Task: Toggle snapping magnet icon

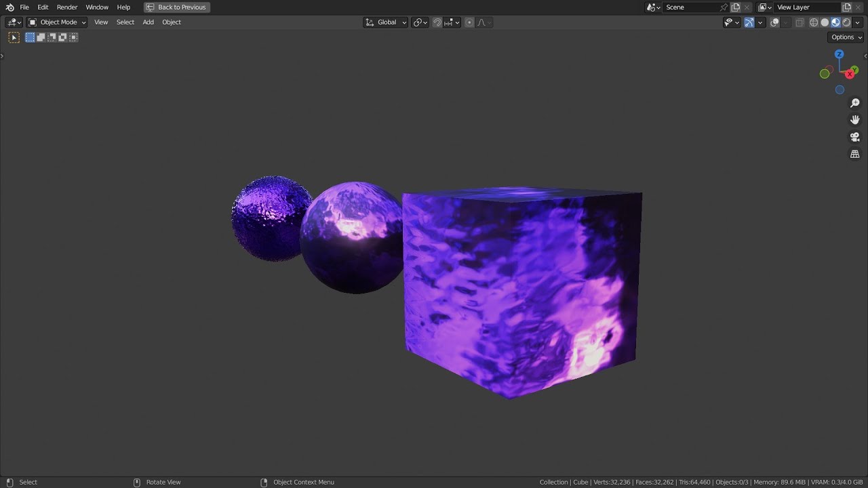Action: coord(437,22)
